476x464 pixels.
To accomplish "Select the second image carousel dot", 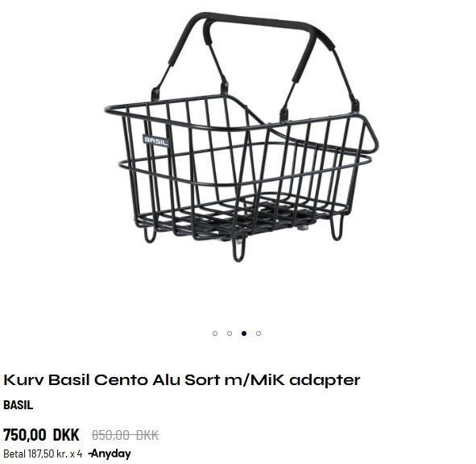I will coord(230,333).
